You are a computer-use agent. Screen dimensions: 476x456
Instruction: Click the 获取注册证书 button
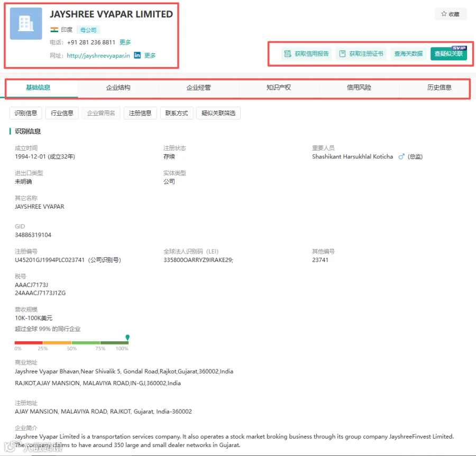click(x=361, y=54)
